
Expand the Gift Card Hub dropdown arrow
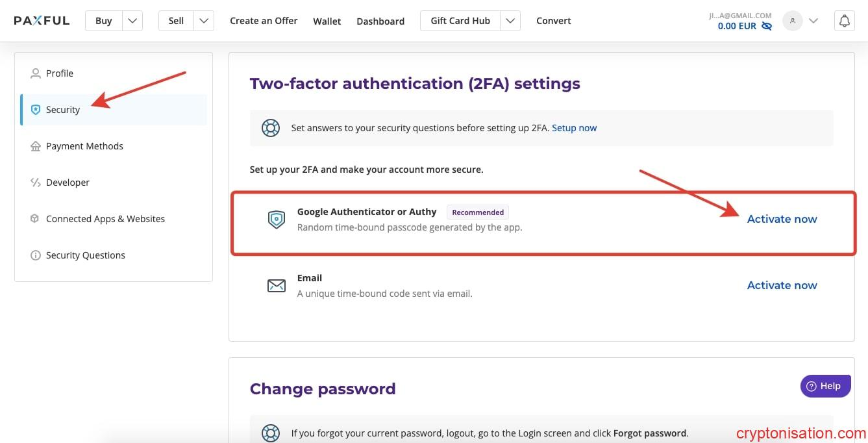[x=510, y=21]
